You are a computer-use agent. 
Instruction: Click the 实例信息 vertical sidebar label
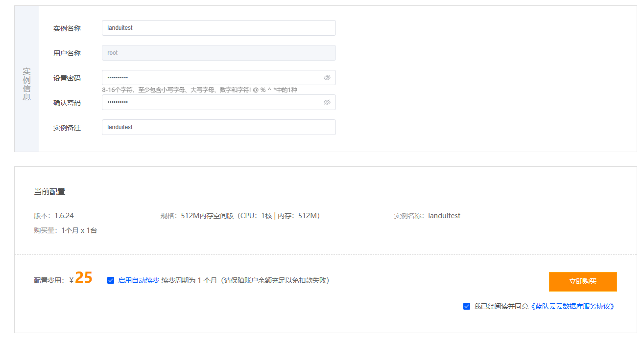27,85
